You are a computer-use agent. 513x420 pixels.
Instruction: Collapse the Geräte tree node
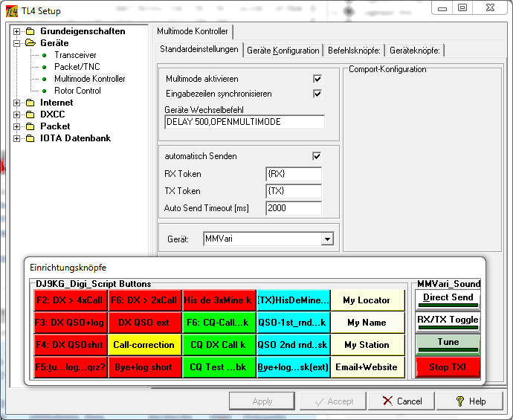pyautogui.click(x=16, y=43)
